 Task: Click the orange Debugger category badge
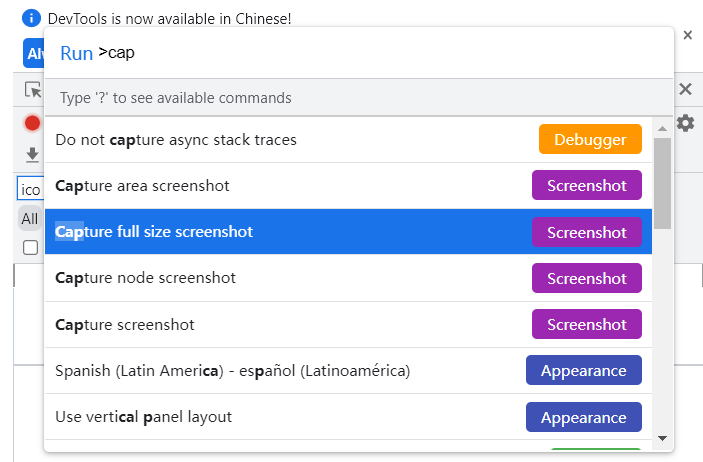[x=590, y=140]
